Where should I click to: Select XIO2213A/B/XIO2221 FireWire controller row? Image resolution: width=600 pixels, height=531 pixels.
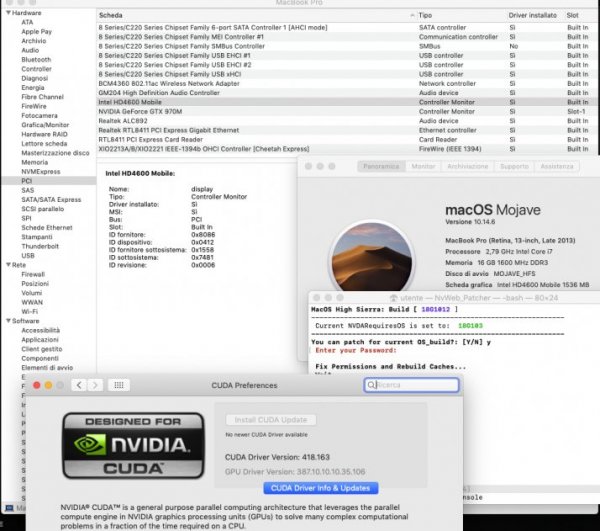coord(346,149)
